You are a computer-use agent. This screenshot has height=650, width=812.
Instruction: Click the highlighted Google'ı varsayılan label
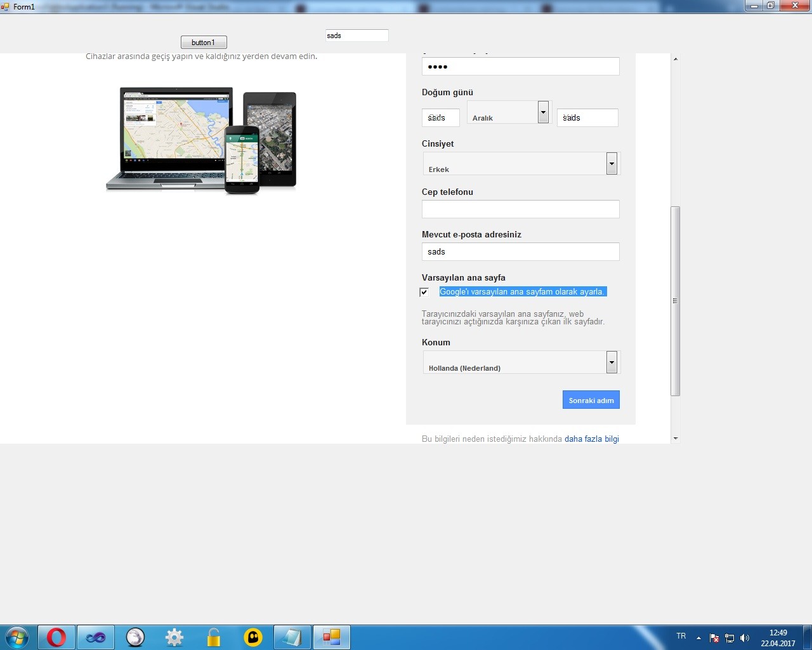click(523, 291)
